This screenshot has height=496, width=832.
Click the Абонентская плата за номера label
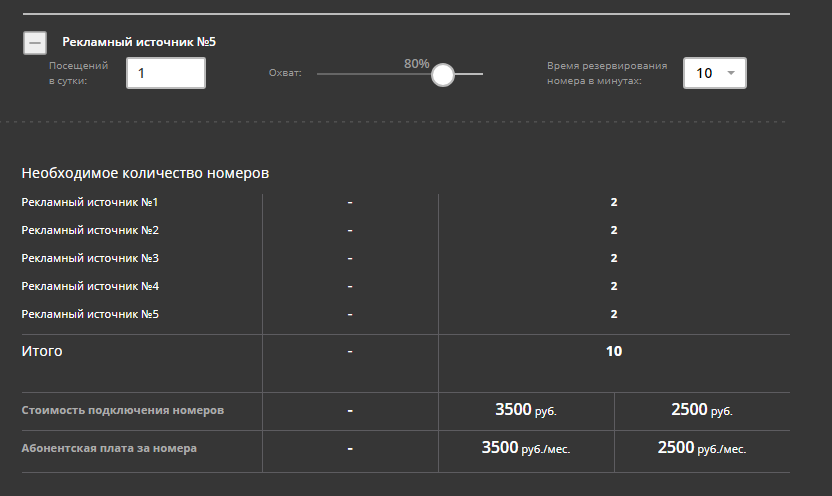[109, 448]
